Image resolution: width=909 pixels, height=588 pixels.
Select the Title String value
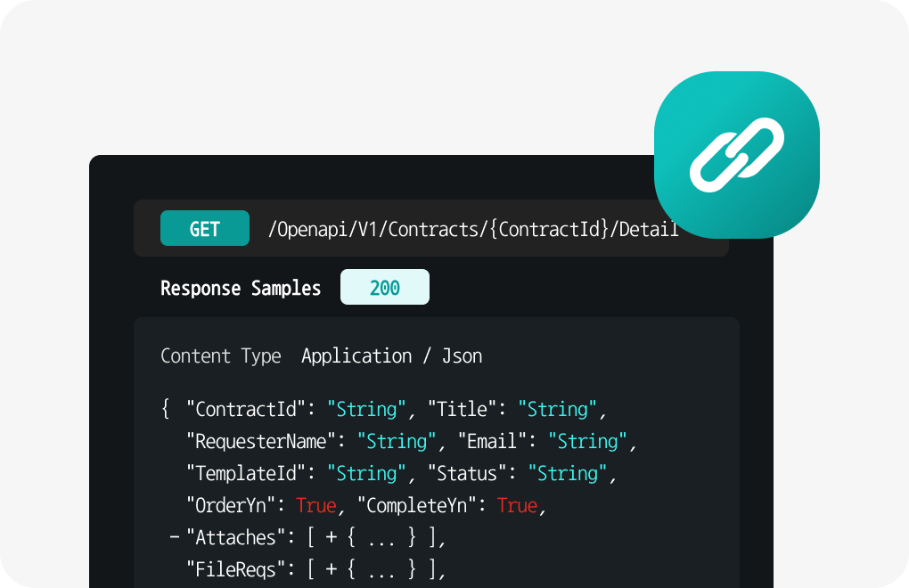(x=558, y=410)
